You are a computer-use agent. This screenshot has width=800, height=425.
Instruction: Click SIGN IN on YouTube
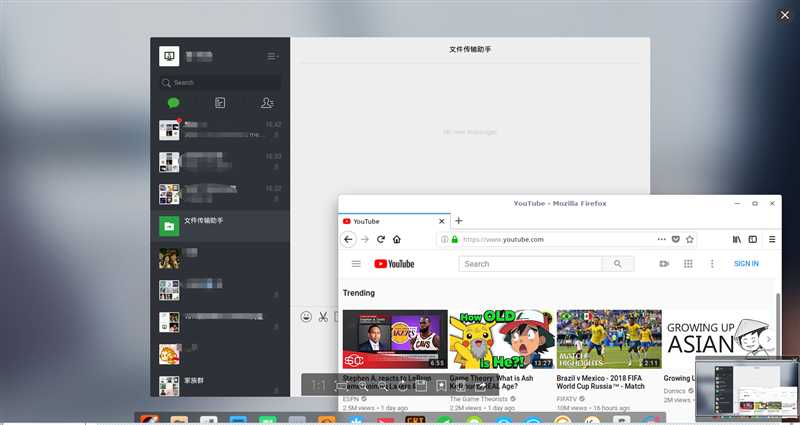(x=746, y=264)
